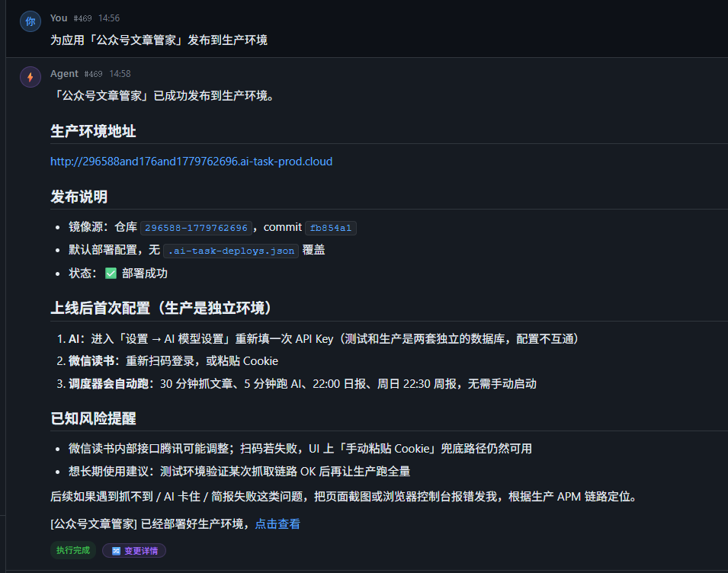Click the user message 为应用「公众号文章管家」发布到生产环境
Viewport: 728px width, 573px height.
coord(159,40)
